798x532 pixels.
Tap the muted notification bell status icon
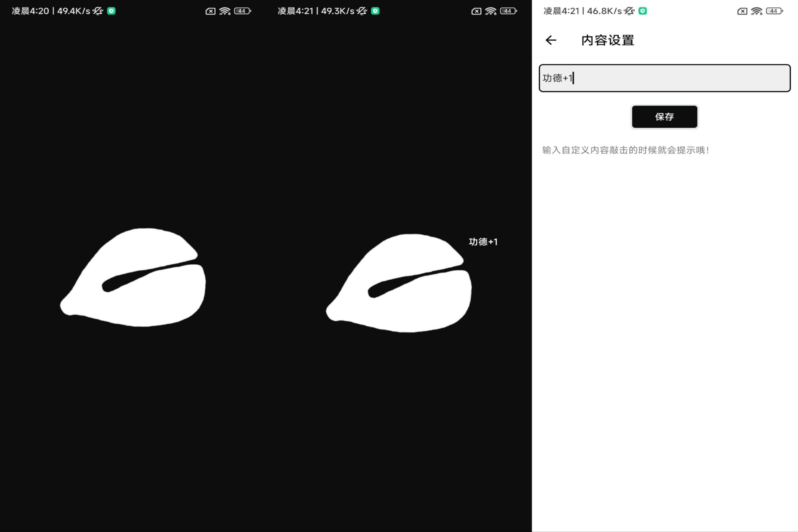click(627, 11)
